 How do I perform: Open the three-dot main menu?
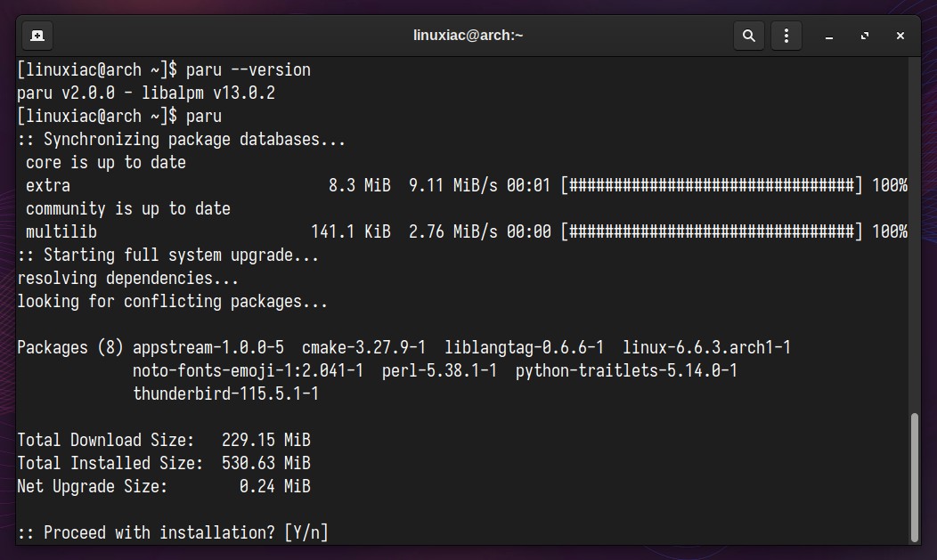tap(786, 36)
